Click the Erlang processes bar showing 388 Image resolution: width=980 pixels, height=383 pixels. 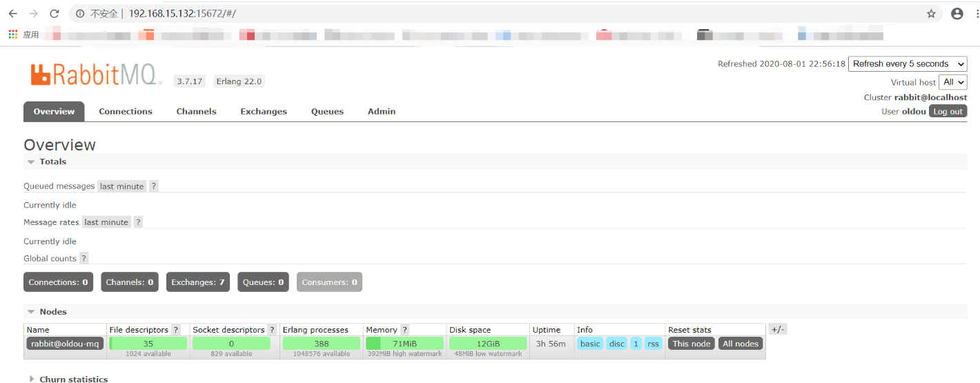point(321,344)
